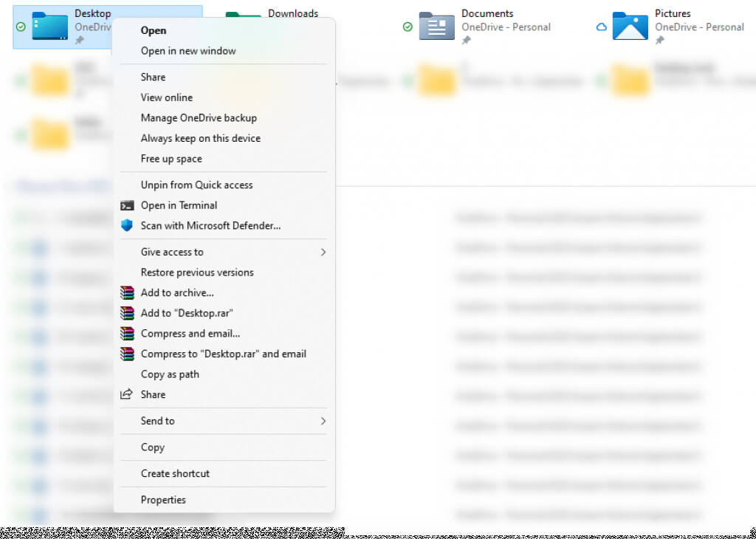Choose Give access to entry
The image size is (756, 539).
point(172,252)
